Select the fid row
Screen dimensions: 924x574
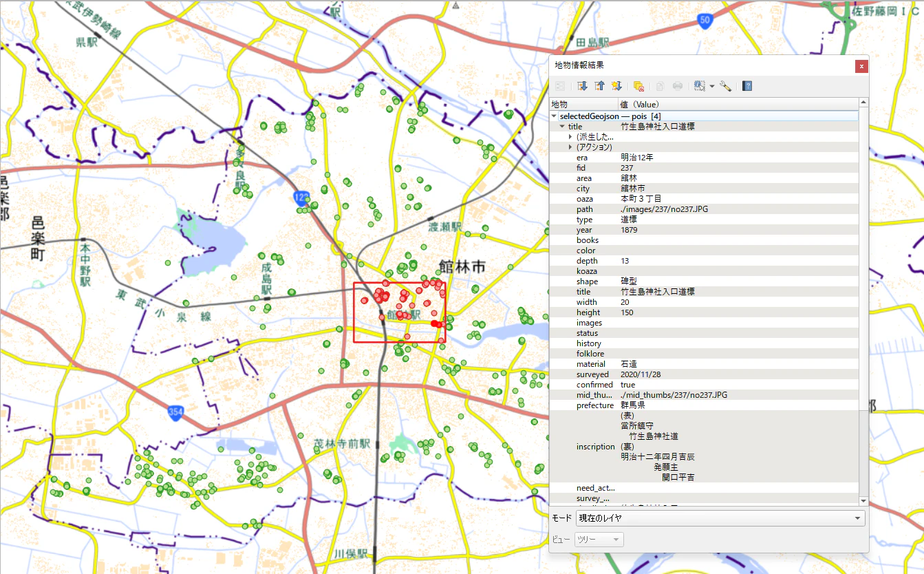(x=704, y=168)
